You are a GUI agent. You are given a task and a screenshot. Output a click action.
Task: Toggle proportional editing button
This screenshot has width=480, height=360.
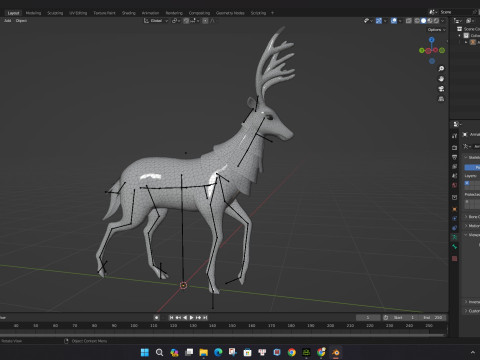pos(205,21)
